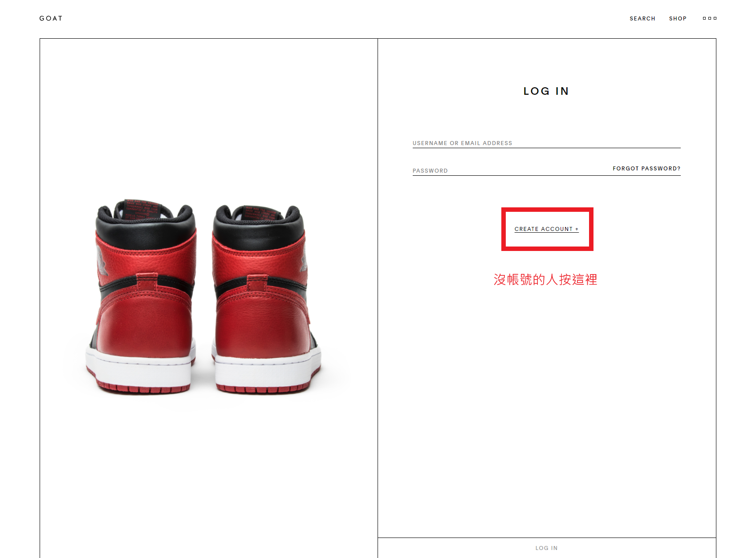Click the left Air Jordan sneaker image

click(141, 296)
